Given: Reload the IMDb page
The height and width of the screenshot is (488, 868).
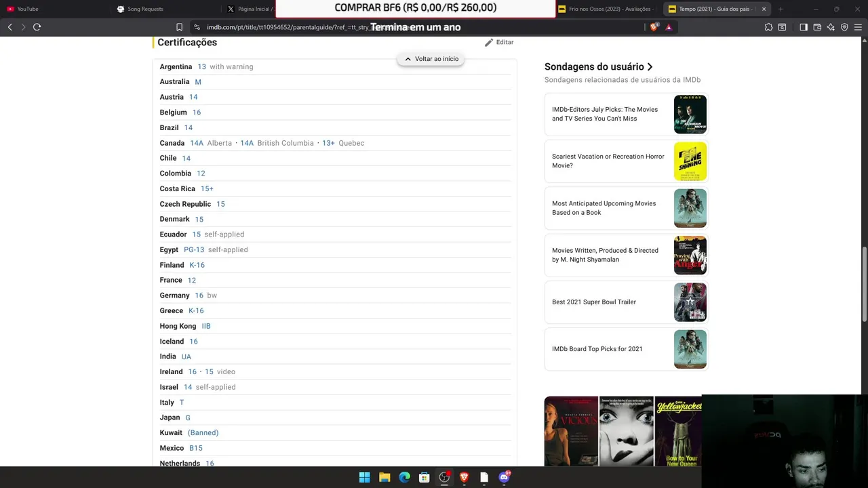Looking at the screenshot, I should (37, 27).
